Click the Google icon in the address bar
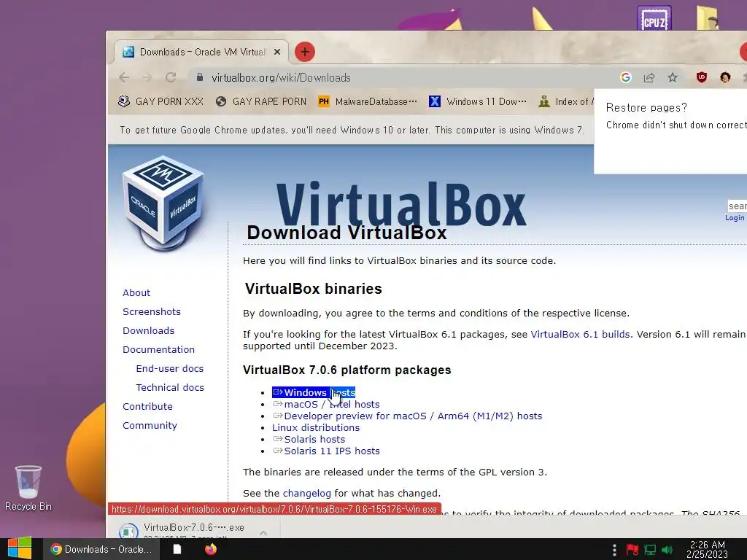Screen dimensions: 747x560 [x=626, y=77]
